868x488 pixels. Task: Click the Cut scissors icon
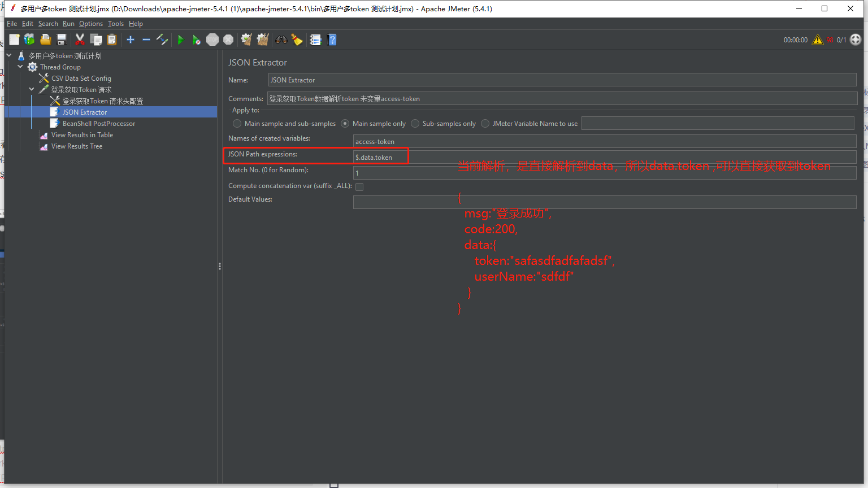80,40
